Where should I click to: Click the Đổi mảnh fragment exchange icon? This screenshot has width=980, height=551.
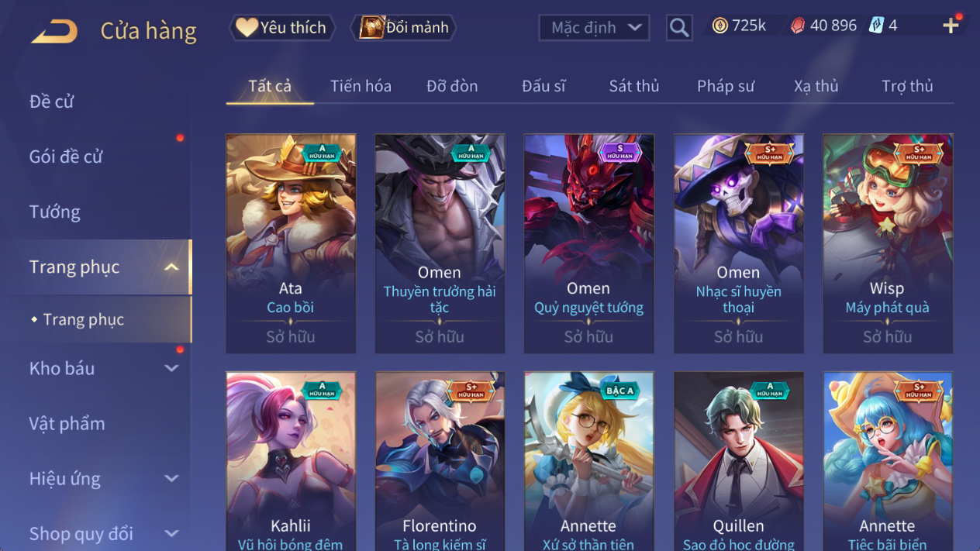click(371, 27)
